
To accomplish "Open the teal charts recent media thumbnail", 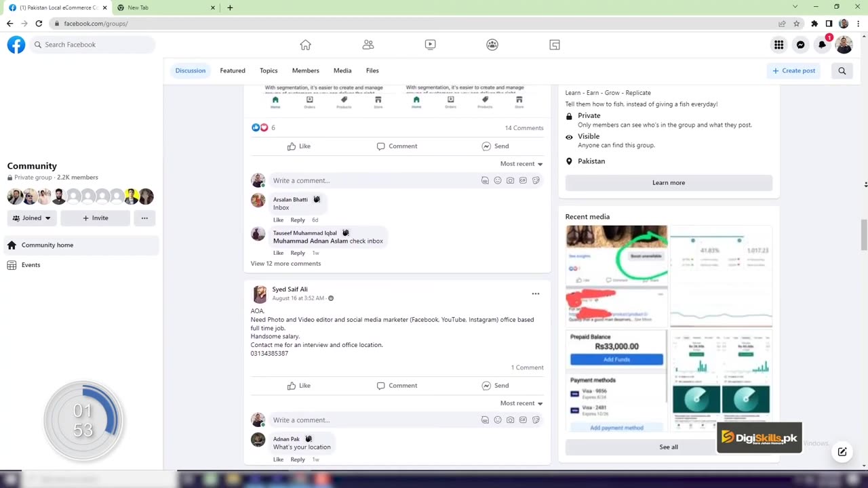I will [x=722, y=382].
